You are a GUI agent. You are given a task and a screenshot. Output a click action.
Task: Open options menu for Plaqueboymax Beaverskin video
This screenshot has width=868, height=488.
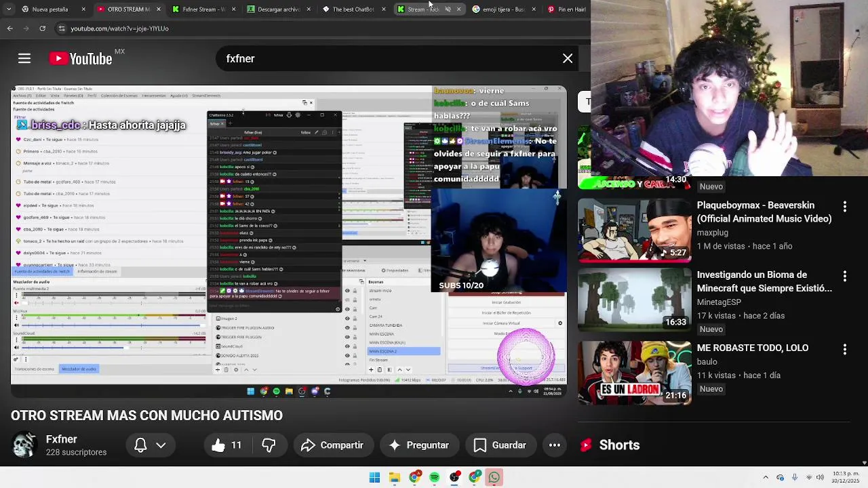(x=844, y=205)
